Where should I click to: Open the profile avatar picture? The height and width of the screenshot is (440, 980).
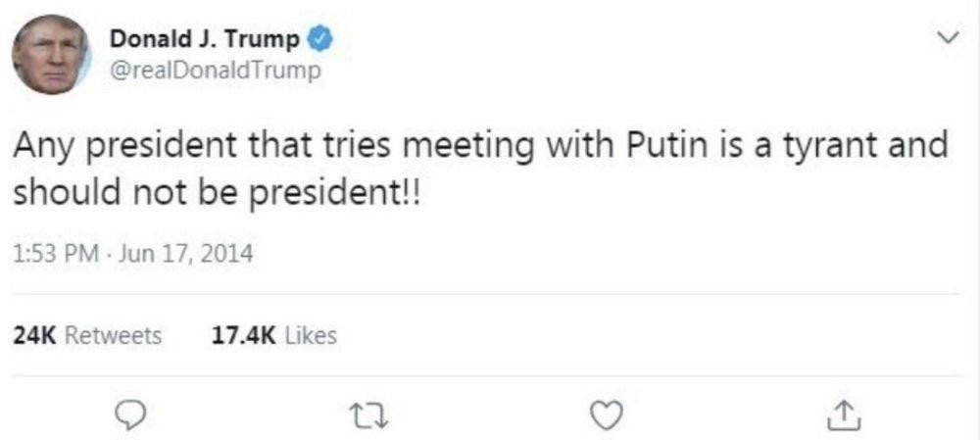coord(51,55)
